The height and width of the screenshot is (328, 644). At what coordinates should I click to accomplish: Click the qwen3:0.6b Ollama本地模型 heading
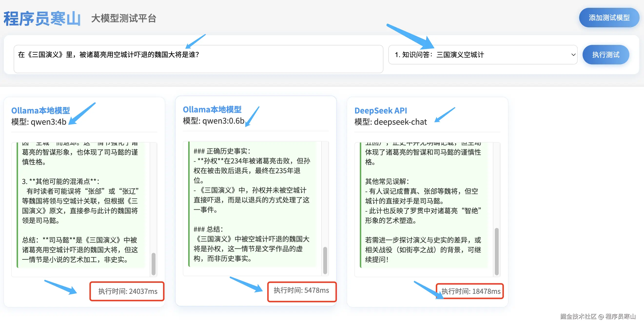coord(212,109)
